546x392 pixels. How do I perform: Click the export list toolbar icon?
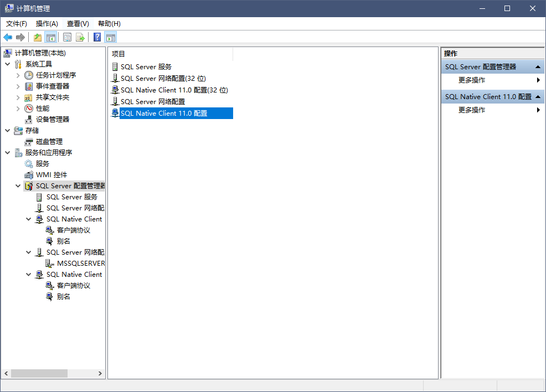pyautogui.click(x=80, y=37)
